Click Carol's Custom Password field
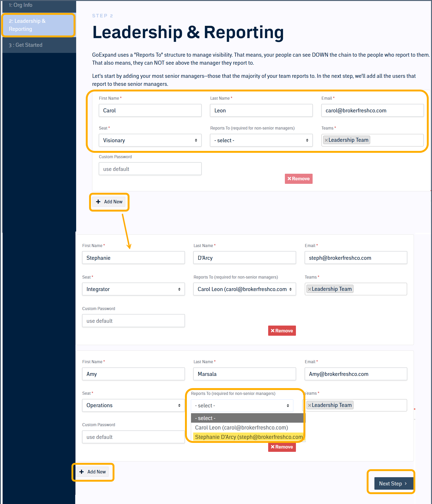The image size is (432, 504). tap(150, 169)
